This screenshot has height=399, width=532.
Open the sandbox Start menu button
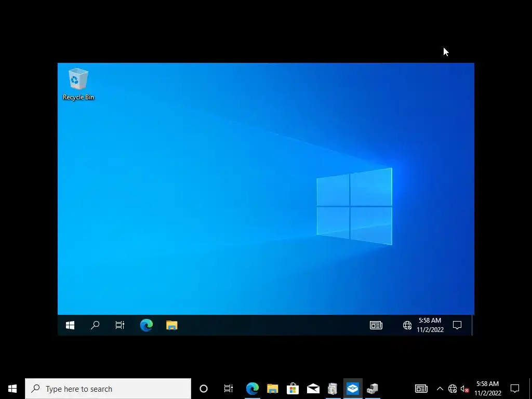point(70,325)
